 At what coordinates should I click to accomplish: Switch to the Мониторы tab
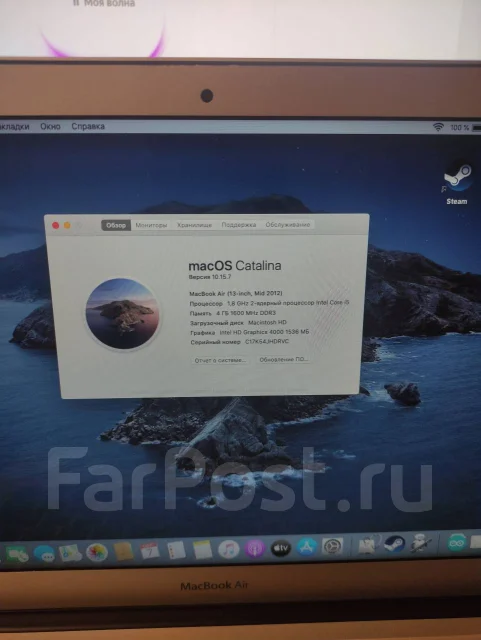pos(151,225)
